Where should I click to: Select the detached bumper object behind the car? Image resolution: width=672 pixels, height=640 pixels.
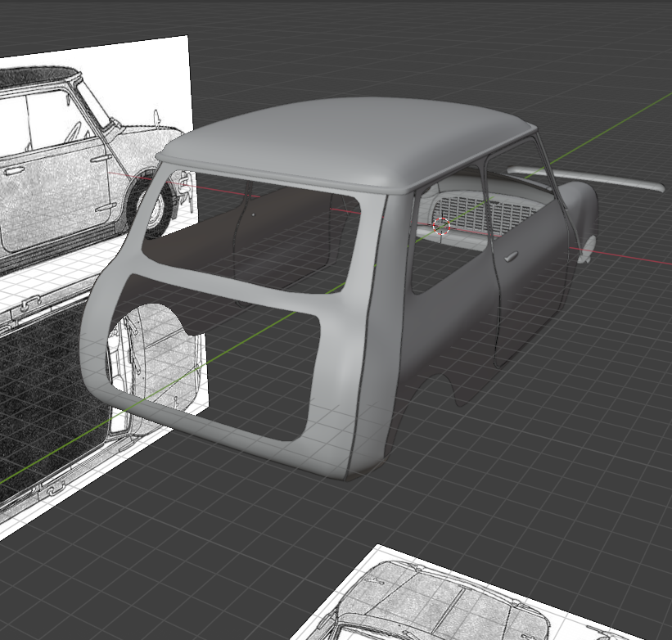pos(586,178)
